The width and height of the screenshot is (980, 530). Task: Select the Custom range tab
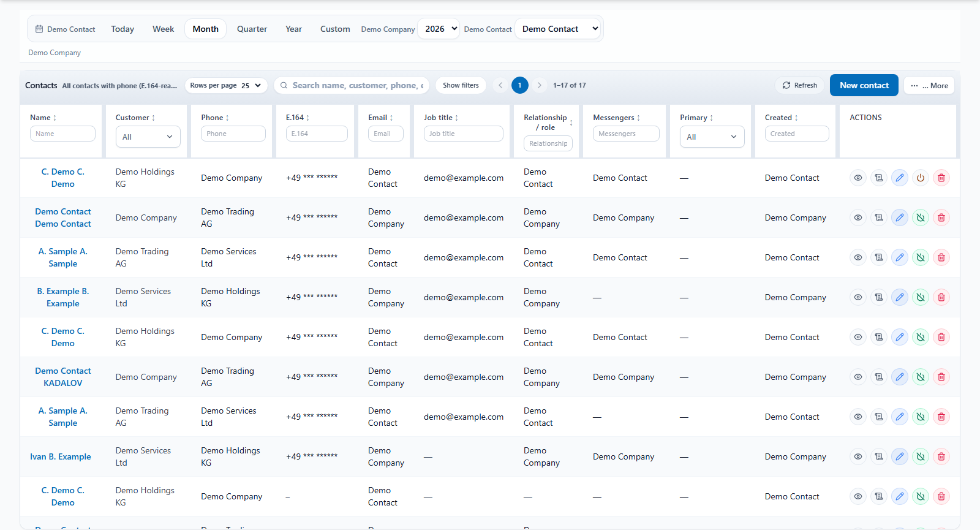335,29
